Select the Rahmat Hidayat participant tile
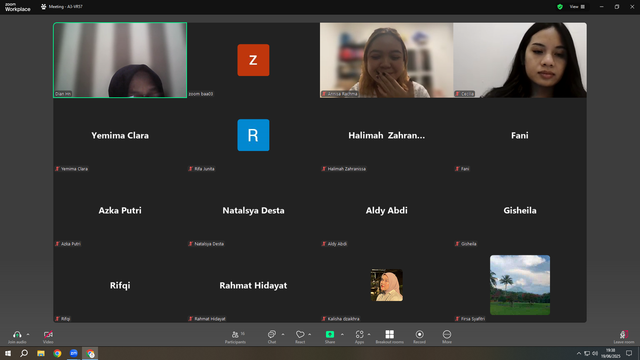Image resolution: width=640 pixels, height=360 pixels. point(253,285)
